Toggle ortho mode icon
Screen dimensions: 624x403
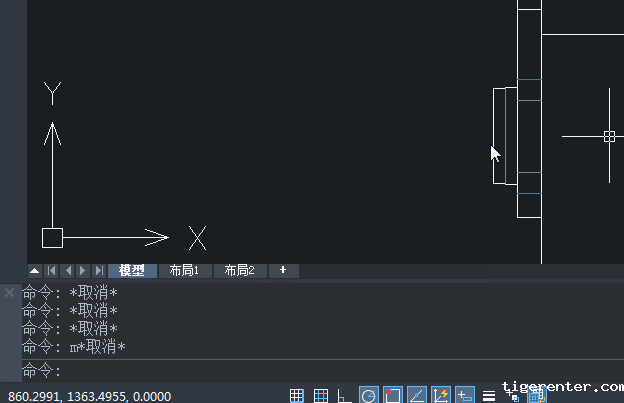(x=345, y=396)
